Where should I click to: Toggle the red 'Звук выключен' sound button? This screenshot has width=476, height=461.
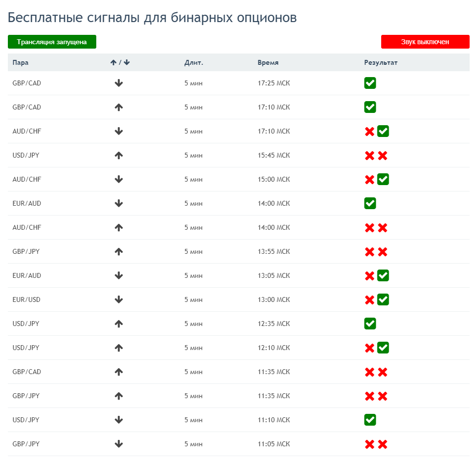click(x=425, y=42)
